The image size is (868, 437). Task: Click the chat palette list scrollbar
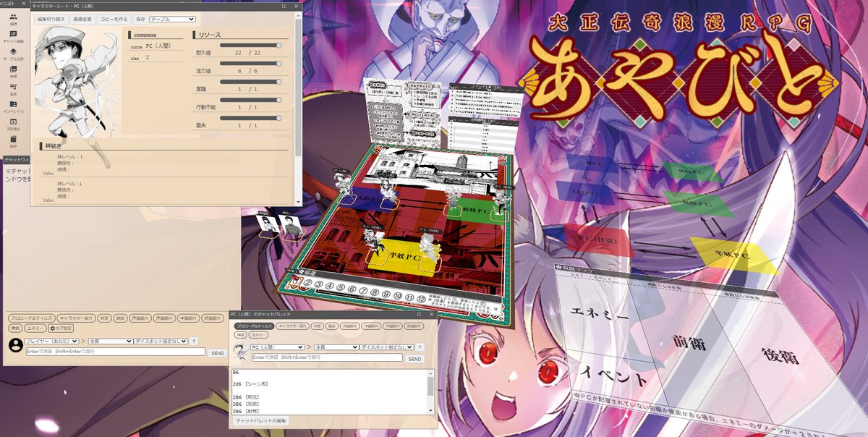(430, 391)
